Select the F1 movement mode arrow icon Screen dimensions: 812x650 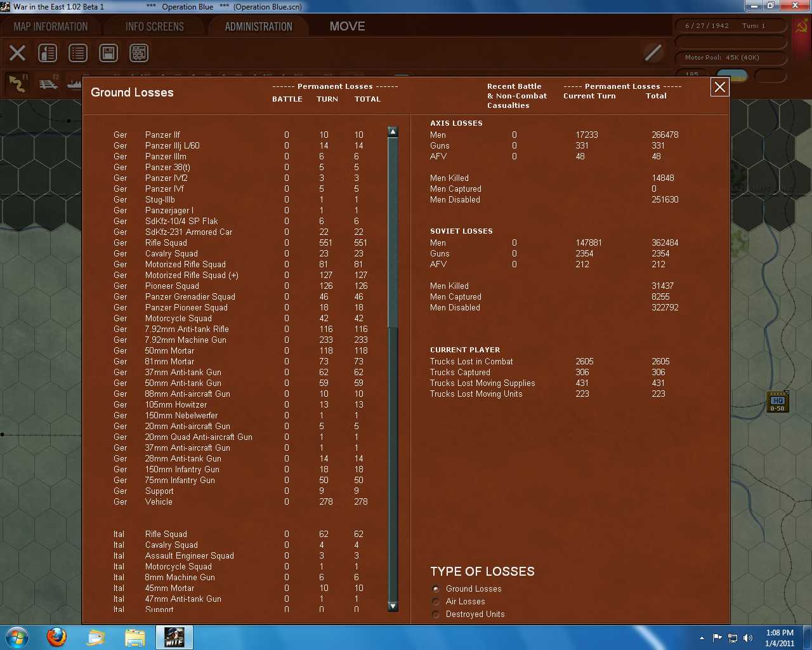click(x=18, y=83)
